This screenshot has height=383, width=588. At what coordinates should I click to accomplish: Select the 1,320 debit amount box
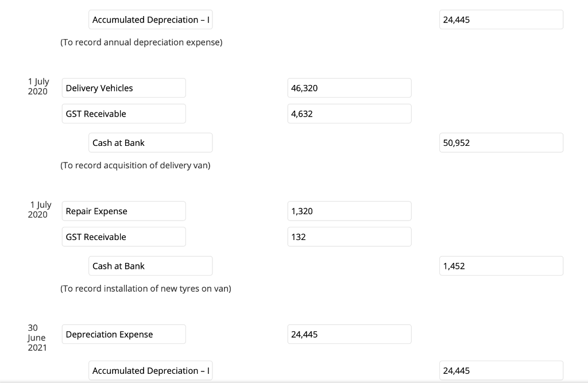click(x=349, y=211)
